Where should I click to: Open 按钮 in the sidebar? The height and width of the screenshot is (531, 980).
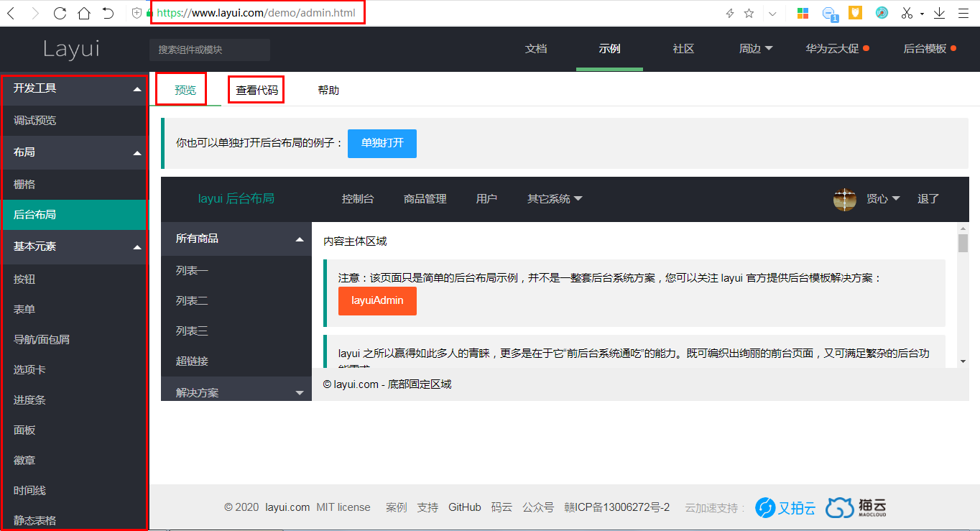(75, 280)
